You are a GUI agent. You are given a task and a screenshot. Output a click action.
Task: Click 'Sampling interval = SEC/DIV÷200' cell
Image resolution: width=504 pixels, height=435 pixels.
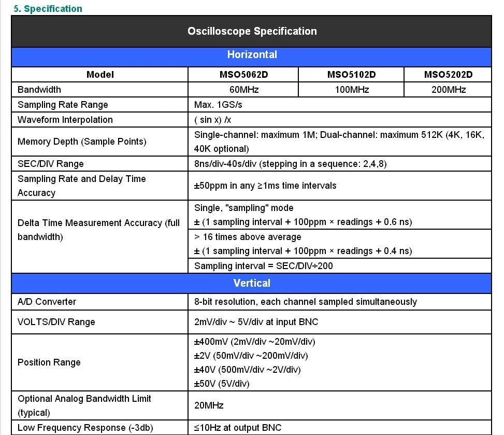[x=340, y=266]
